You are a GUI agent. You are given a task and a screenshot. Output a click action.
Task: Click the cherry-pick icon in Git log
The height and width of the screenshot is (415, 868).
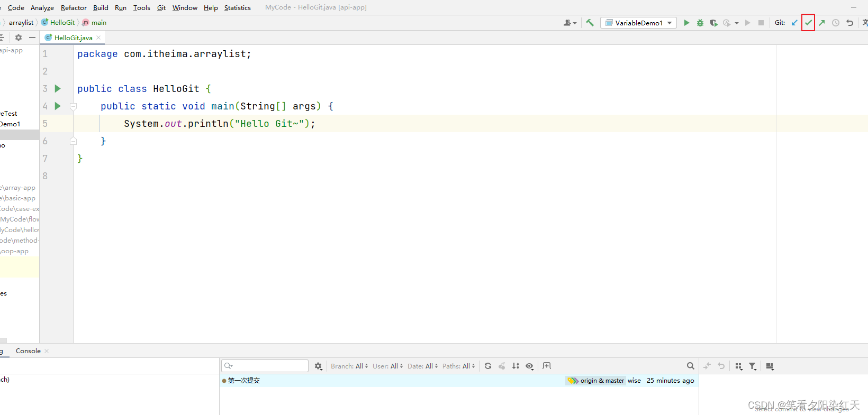point(502,366)
